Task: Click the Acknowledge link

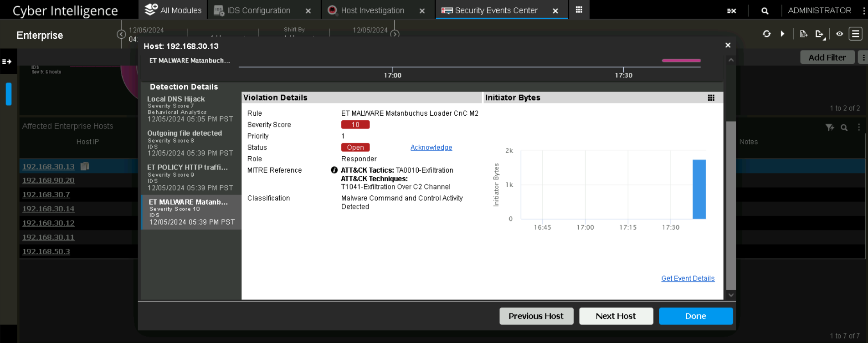Action: (x=431, y=148)
